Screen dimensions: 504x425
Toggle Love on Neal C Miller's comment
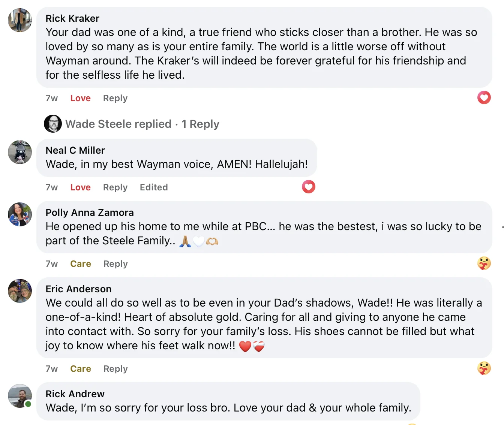[80, 187]
